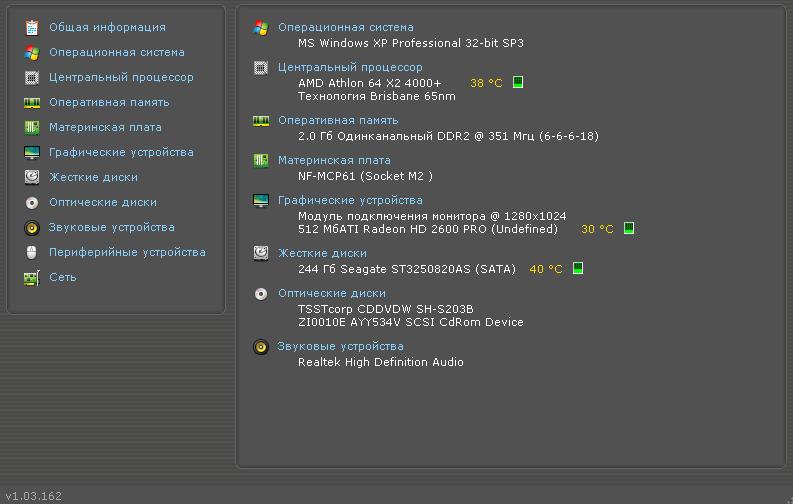Click the monitor icon beside sidebar Графические устройства
The height and width of the screenshot is (504, 793).
(32, 152)
